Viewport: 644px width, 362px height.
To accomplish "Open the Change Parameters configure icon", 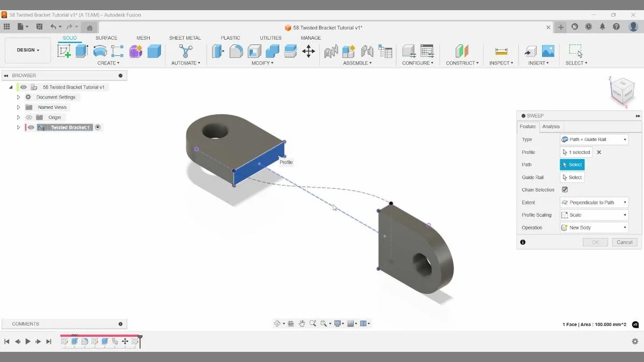I will pyautogui.click(x=427, y=51).
